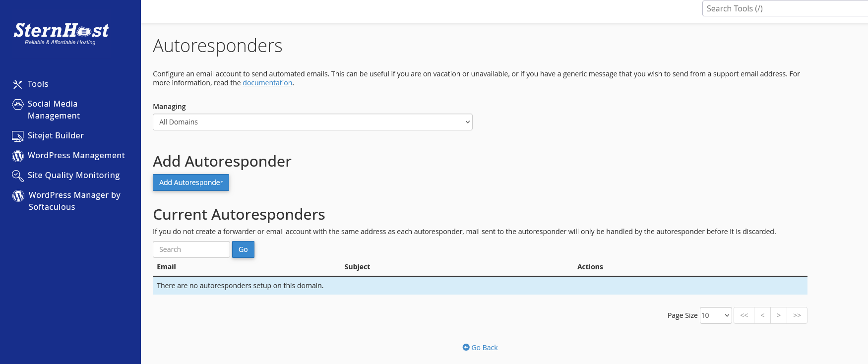The width and height of the screenshot is (868, 364).
Task: Click the Tools wrench icon
Action: point(18,85)
